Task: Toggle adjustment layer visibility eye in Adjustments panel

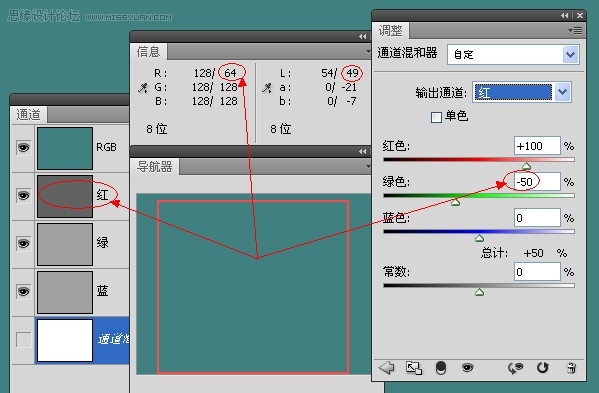Action: point(468,368)
